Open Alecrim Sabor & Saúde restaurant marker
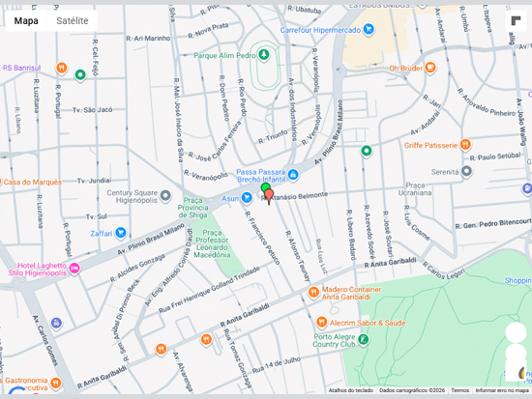 [x=321, y=322]
